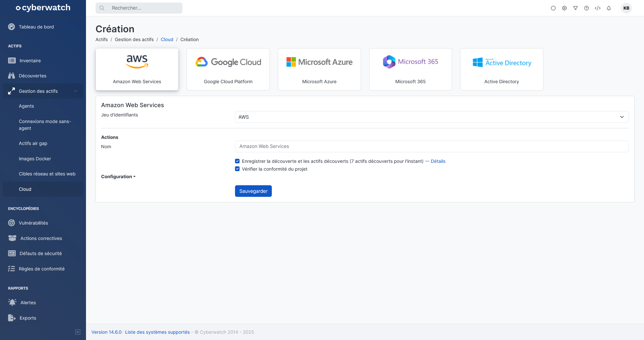This screenshot has width=644, height=340.
Task: Select the Amazon Web Services card
Action: [137, 69]
